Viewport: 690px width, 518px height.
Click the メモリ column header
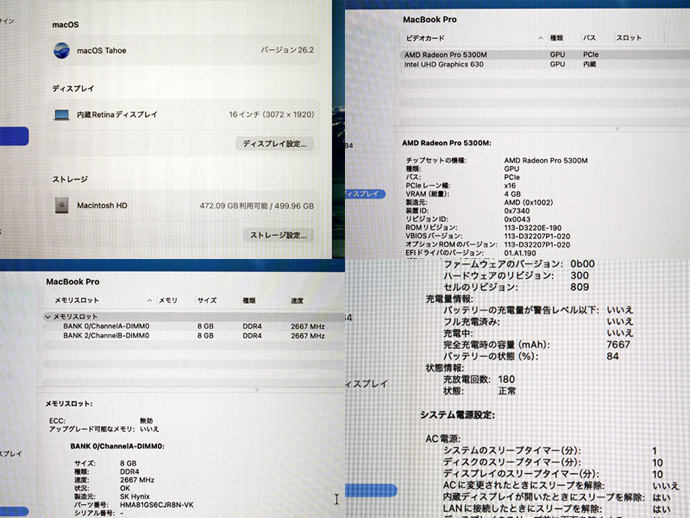[x=168, y=300]
